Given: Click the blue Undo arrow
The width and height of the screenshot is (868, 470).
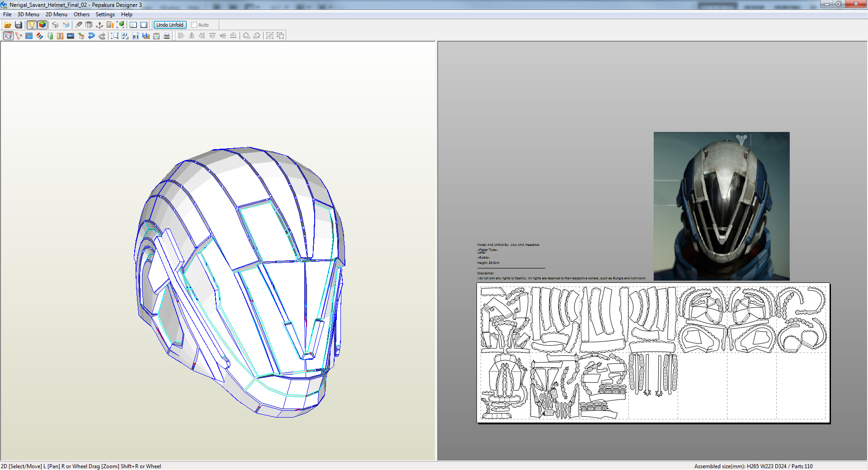Looking at the screenshot, I should (91, 36).
